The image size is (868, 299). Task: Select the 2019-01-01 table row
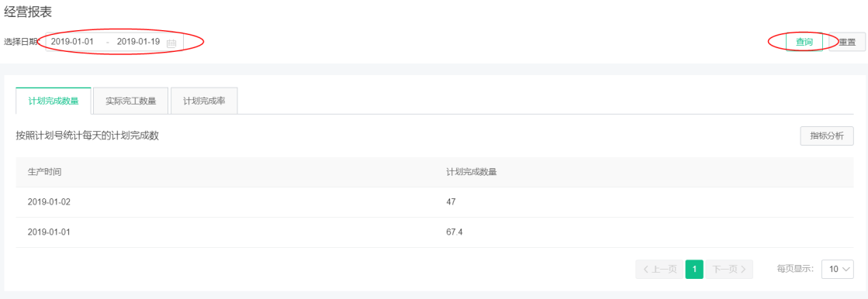pyautogui.click(x=434, y=232)
